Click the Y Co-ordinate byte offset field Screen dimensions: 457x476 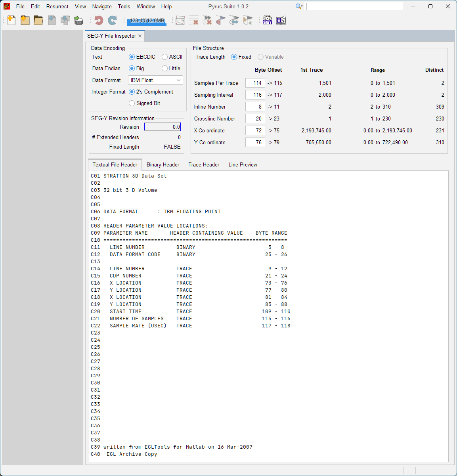point(255,142)
